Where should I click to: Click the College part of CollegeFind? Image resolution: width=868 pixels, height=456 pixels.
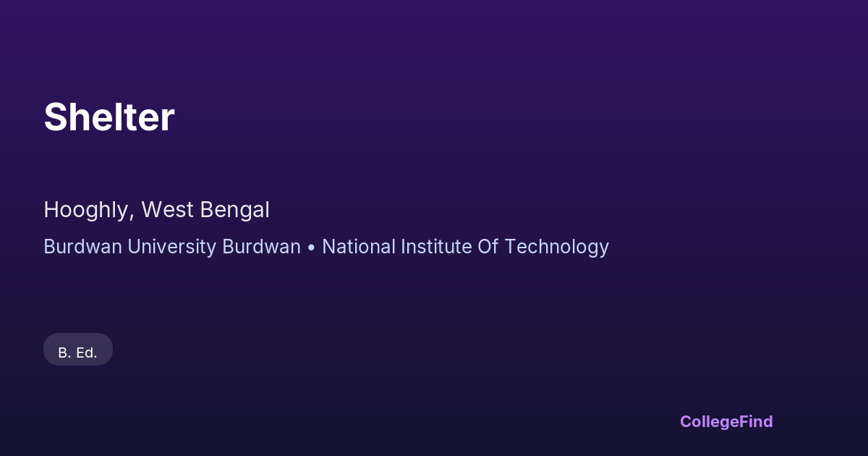click(x=710, y=421)
